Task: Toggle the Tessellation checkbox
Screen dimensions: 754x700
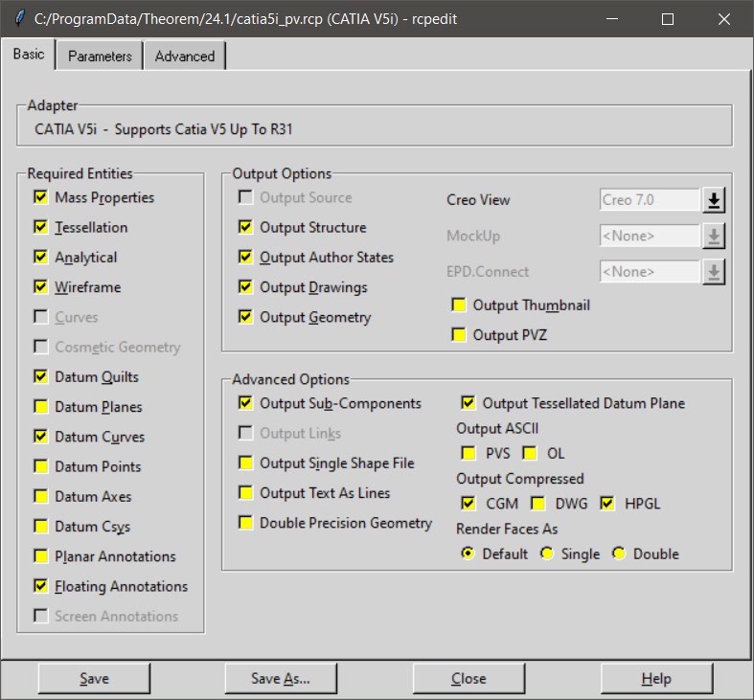Action: click(41, 227)
